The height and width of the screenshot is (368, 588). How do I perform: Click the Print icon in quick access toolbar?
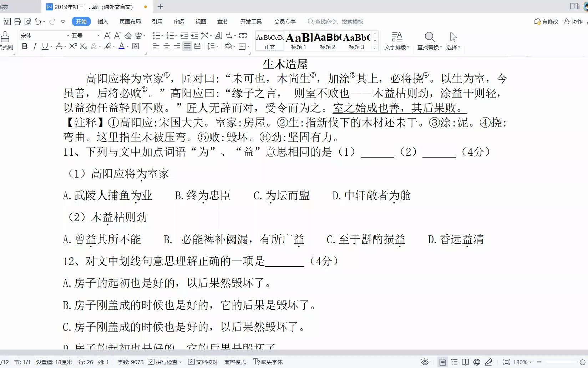coord(17,22)
